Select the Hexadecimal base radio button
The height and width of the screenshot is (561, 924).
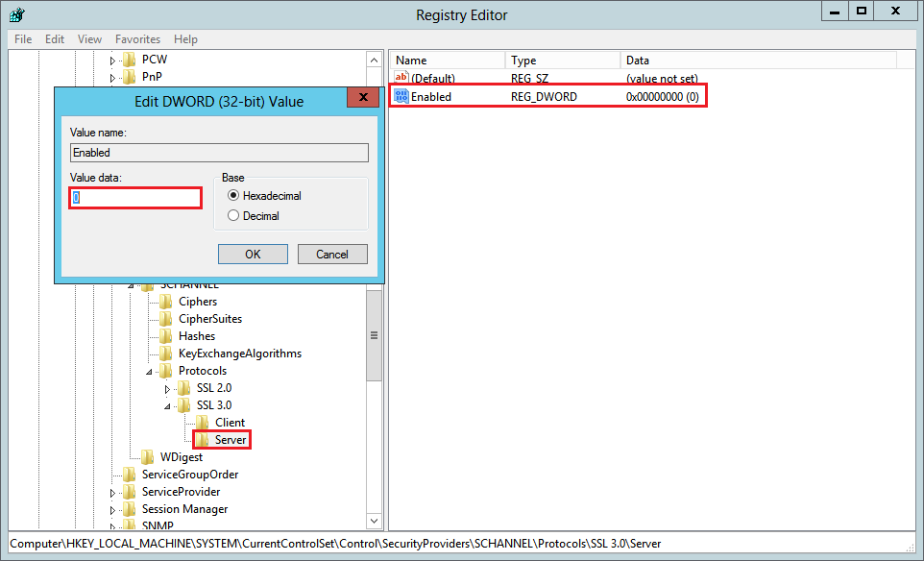tap(233, 196)
